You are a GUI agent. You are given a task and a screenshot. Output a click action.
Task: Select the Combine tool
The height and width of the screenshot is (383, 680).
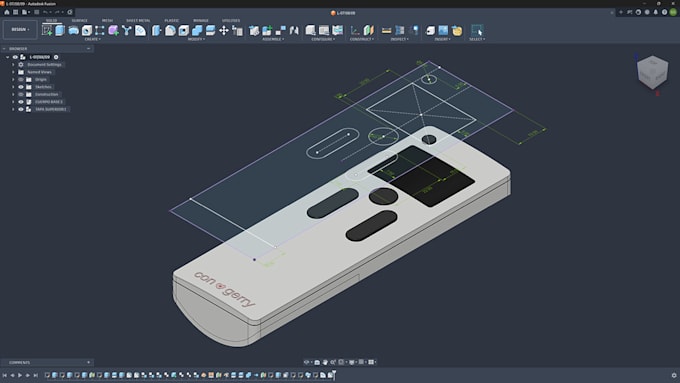tap(197, 30)
